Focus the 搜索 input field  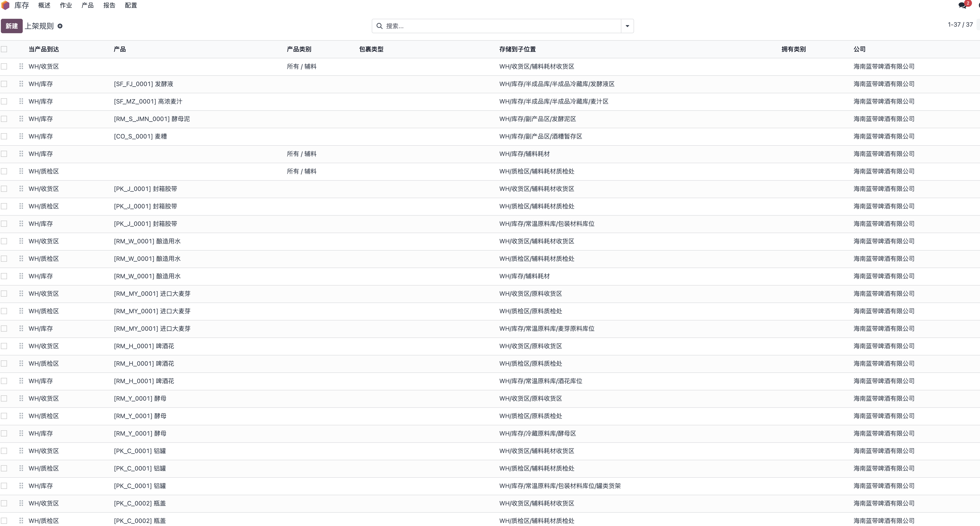[502, 26]
